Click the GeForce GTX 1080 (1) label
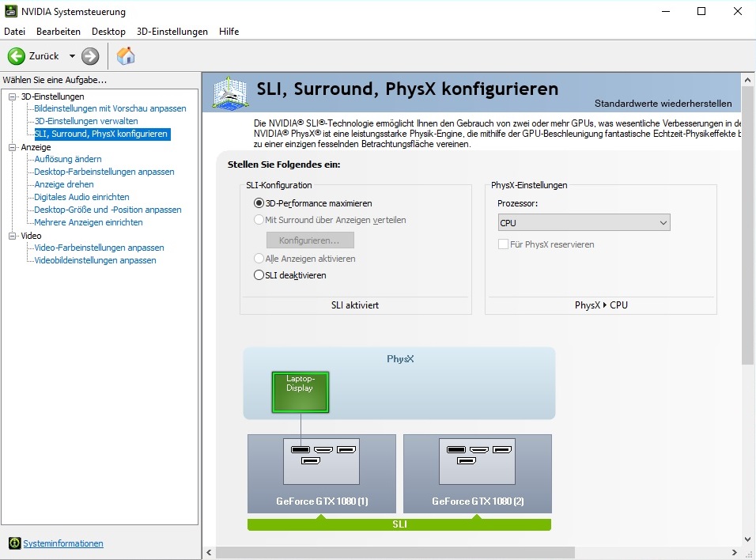The height and width of the screenshot is (560, 756). [x=322, y=501]
